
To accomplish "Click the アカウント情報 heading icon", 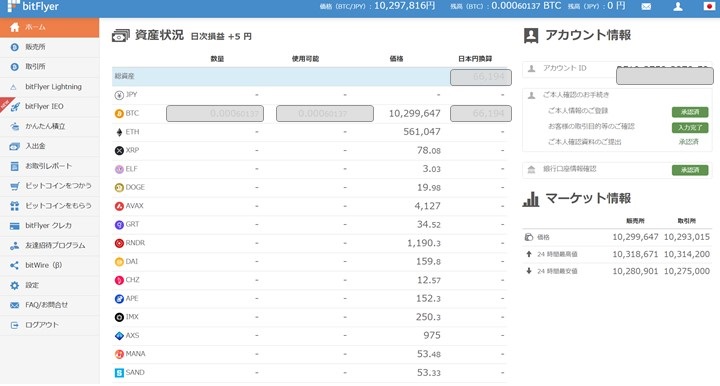I will [x=531, y=35].
